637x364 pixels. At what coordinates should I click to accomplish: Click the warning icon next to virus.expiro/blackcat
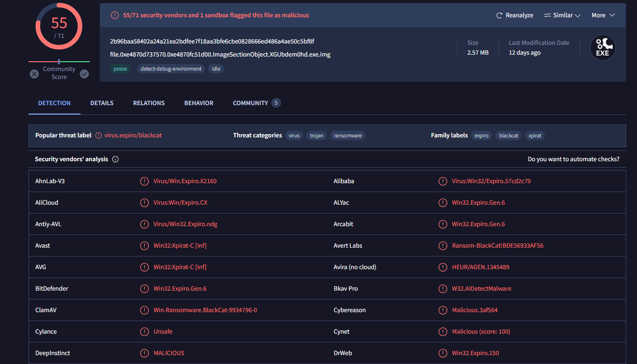[x=98, y=136]
